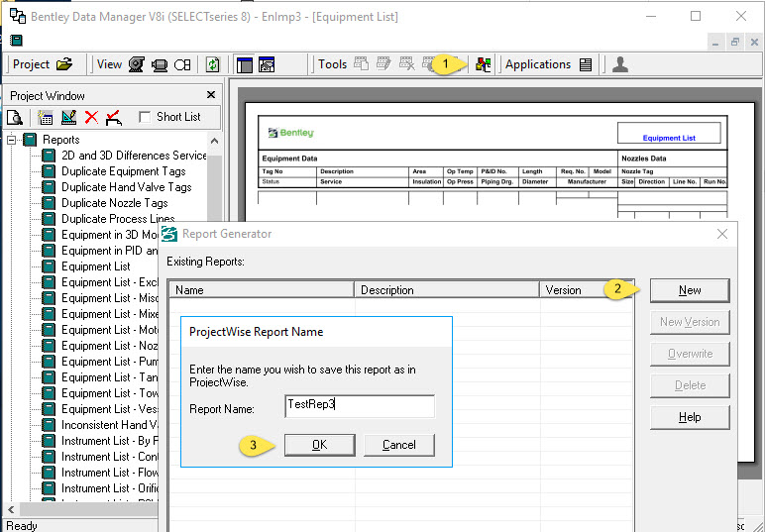
Task: Click the Equipment List title in report preview
Action: 669,138
